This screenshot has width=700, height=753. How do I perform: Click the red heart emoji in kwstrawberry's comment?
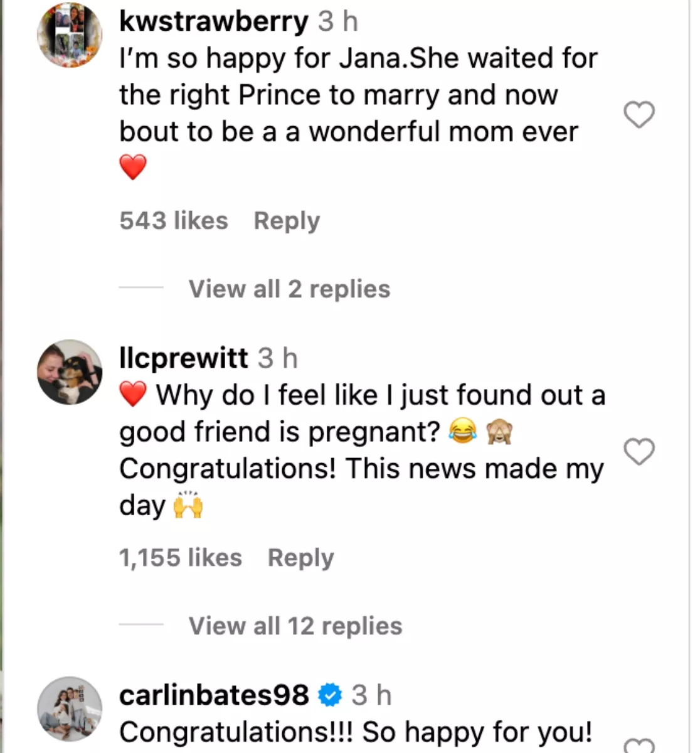click(x=133, y=168)
